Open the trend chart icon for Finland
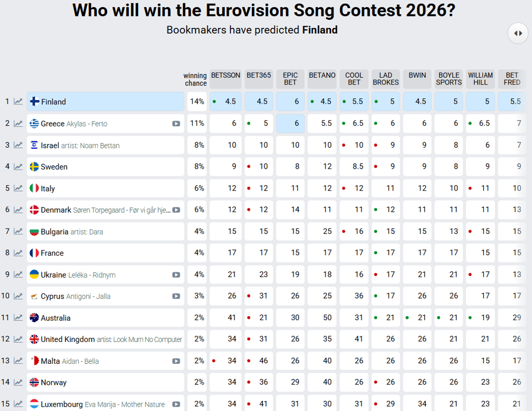 pos(18,102)
